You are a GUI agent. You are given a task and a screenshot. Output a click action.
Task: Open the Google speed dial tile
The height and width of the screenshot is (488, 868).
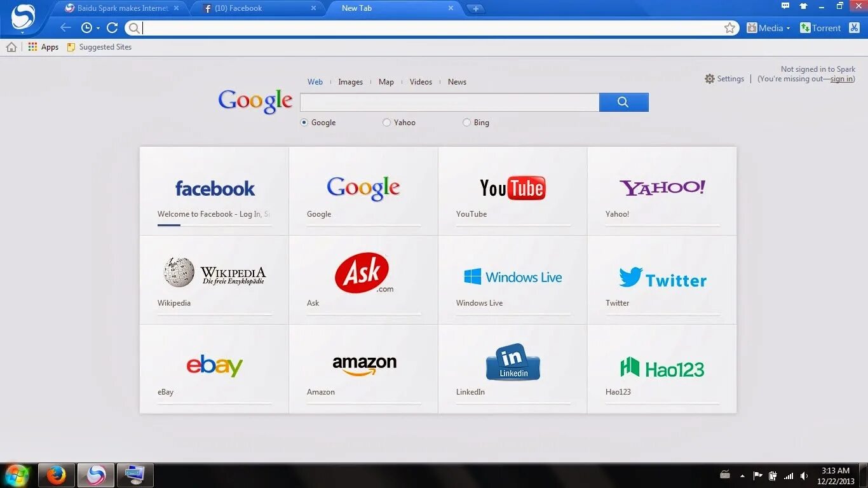(363, 191)
